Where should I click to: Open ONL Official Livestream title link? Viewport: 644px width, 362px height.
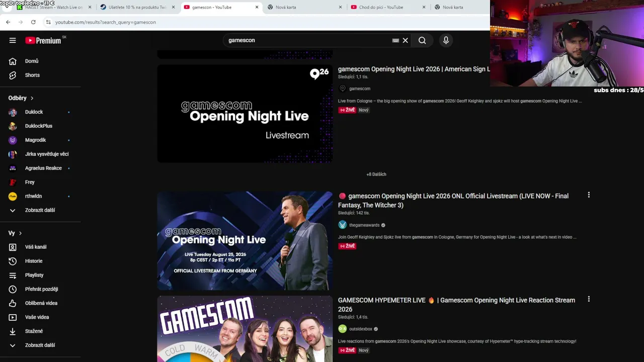[453, 201]
